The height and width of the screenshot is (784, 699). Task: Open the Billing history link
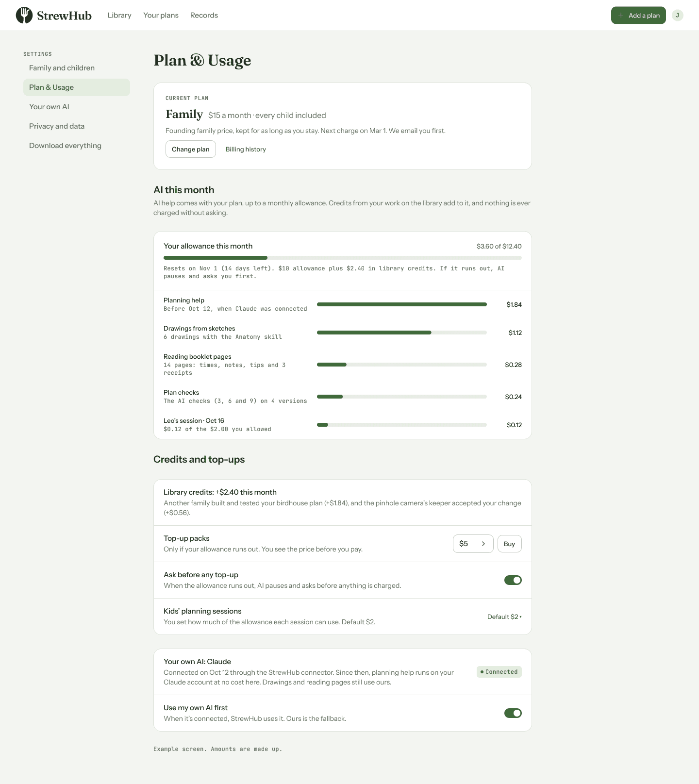click(x=246, y=149)
